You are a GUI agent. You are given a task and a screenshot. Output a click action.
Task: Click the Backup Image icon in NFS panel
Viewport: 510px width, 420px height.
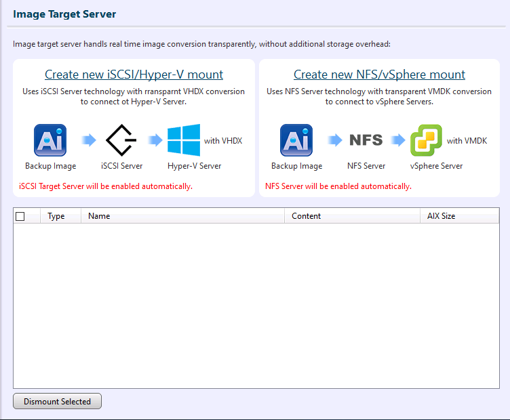296,140
